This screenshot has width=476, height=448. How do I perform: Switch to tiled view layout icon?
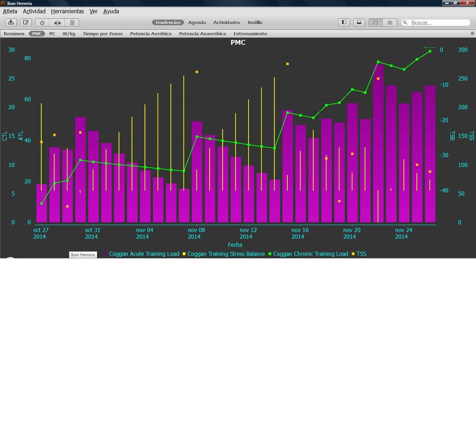click(390, 22)
